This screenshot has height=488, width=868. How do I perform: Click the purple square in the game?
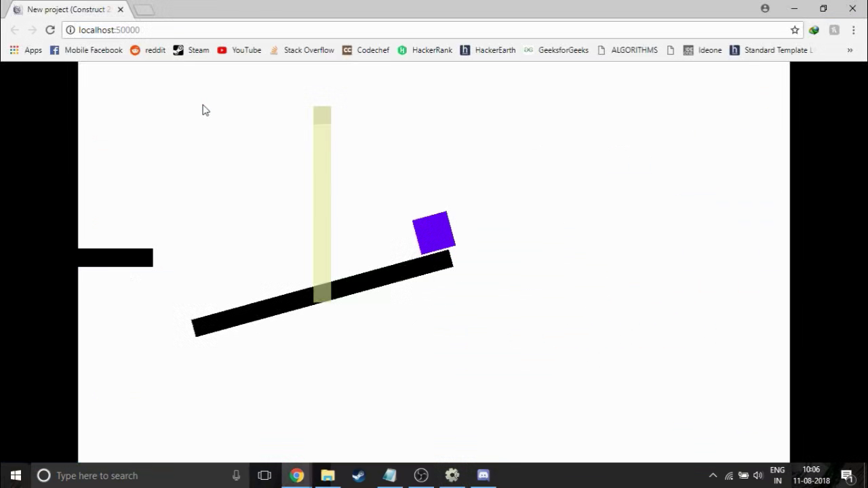click(434, 233)
